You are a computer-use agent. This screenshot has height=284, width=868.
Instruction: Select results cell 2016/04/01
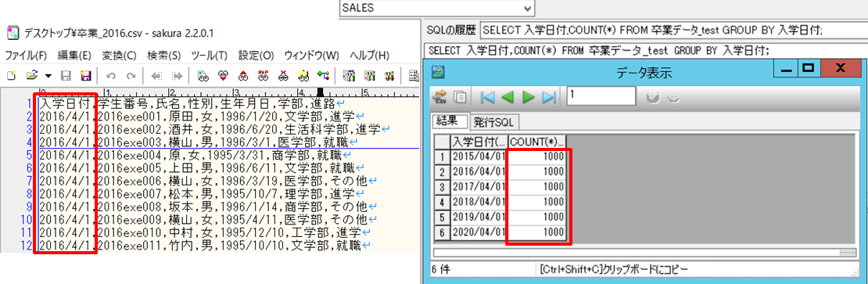click(479, 171)
